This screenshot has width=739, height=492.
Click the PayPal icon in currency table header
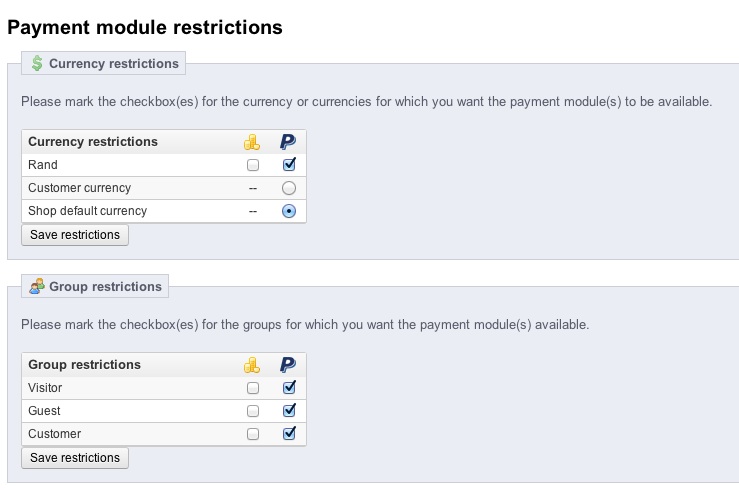(289, 142)
